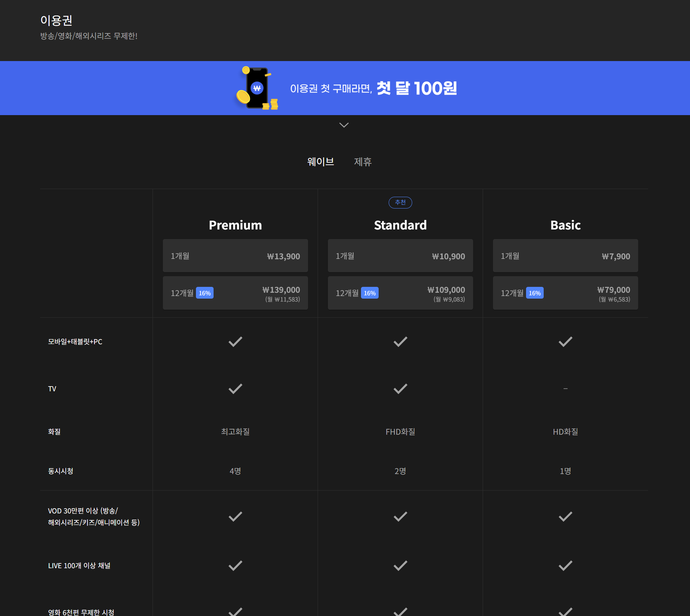Click the 4명 simultaneous viewing value

235,471
